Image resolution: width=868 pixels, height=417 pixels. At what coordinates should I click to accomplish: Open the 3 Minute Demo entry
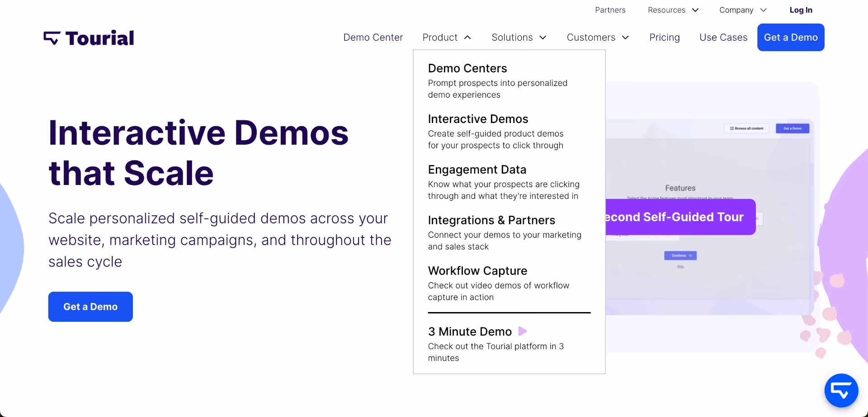pos(470,332)
